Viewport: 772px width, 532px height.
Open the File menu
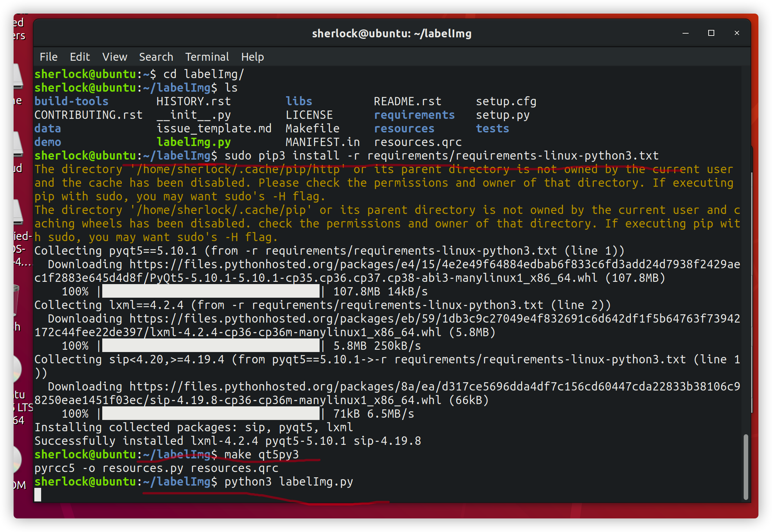coord(48,57)
